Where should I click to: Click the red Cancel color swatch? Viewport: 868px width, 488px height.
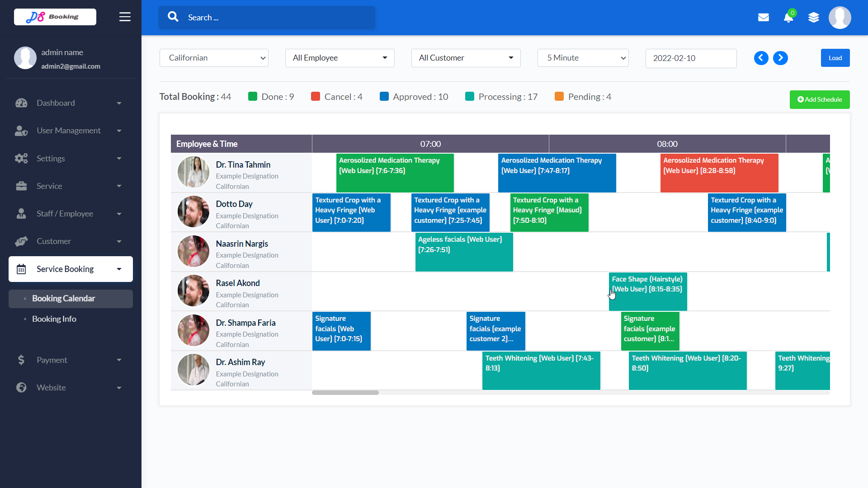coord(316,97)
